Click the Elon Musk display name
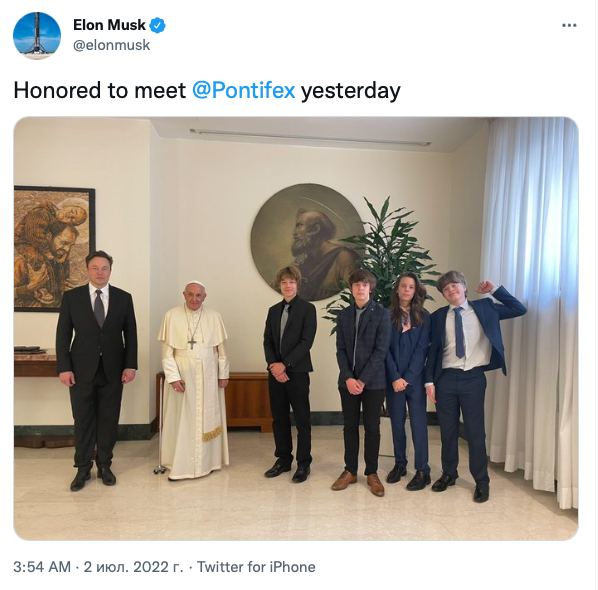This screenshot has height=590, width=598. tap(109, 25)
